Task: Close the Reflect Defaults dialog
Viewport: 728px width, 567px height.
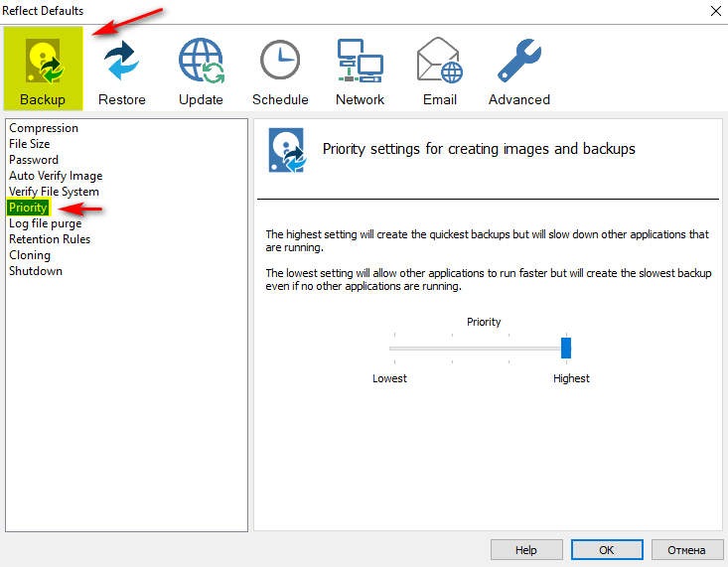Action: (x=715, y=11)
